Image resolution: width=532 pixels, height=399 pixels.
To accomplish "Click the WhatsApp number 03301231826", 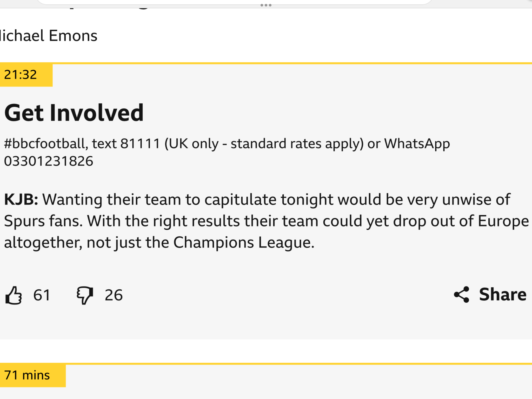I will tap(49, 161).
